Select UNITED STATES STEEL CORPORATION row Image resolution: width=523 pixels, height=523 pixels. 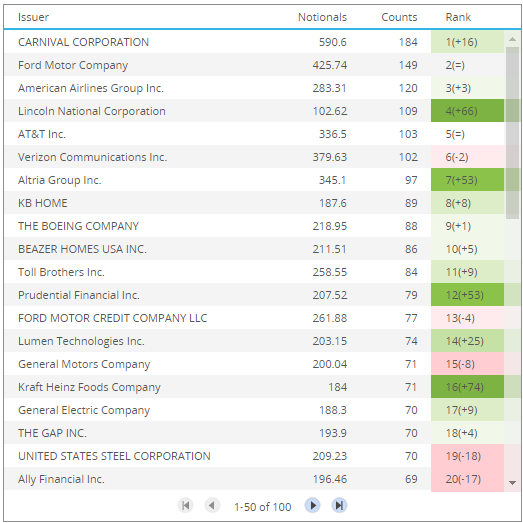[254, 456]
